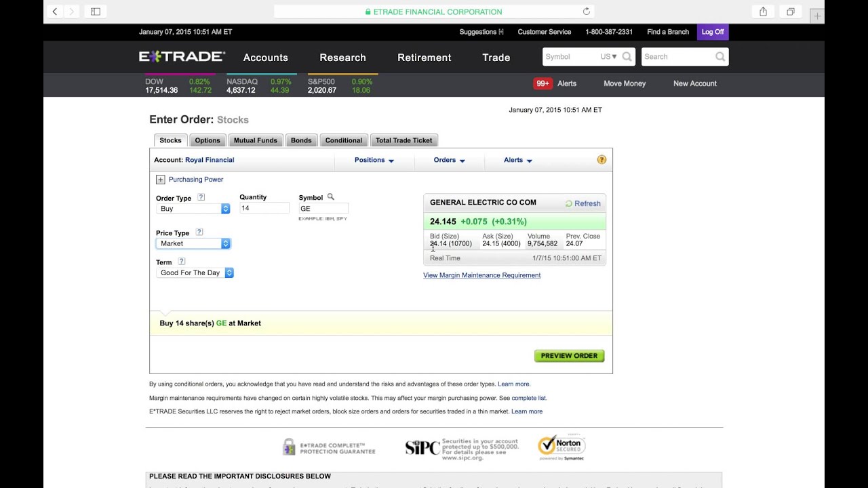This screenshot has width=868, height=488.
Task: Click the Symbol field containing GE
Action: [x=323, y=209]
